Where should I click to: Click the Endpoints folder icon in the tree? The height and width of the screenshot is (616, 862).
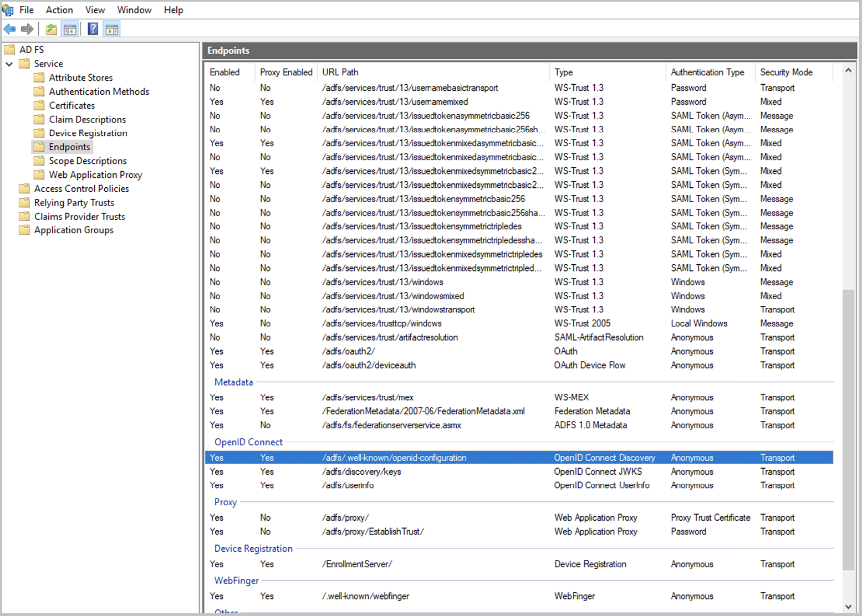point(39,146)
